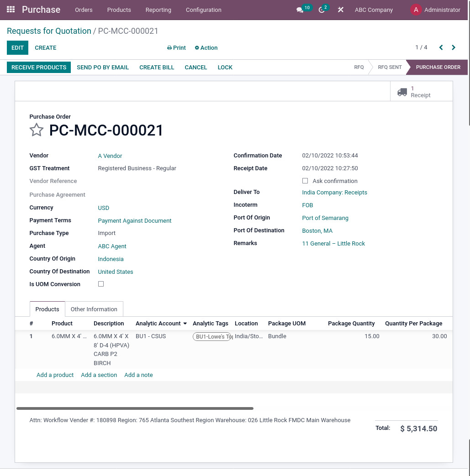Navigate to next record with right chevron
The height and width of the screenshot is (476, 470).
453,47
